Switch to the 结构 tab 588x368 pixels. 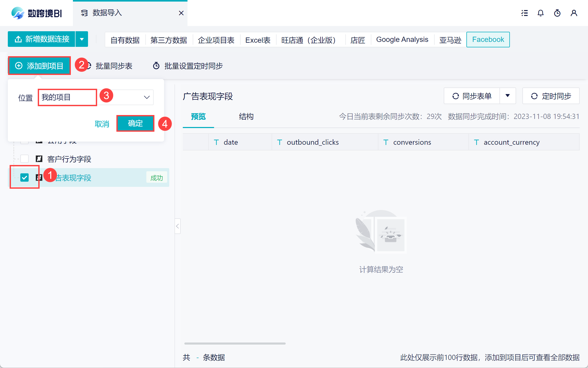coord(246,116)
